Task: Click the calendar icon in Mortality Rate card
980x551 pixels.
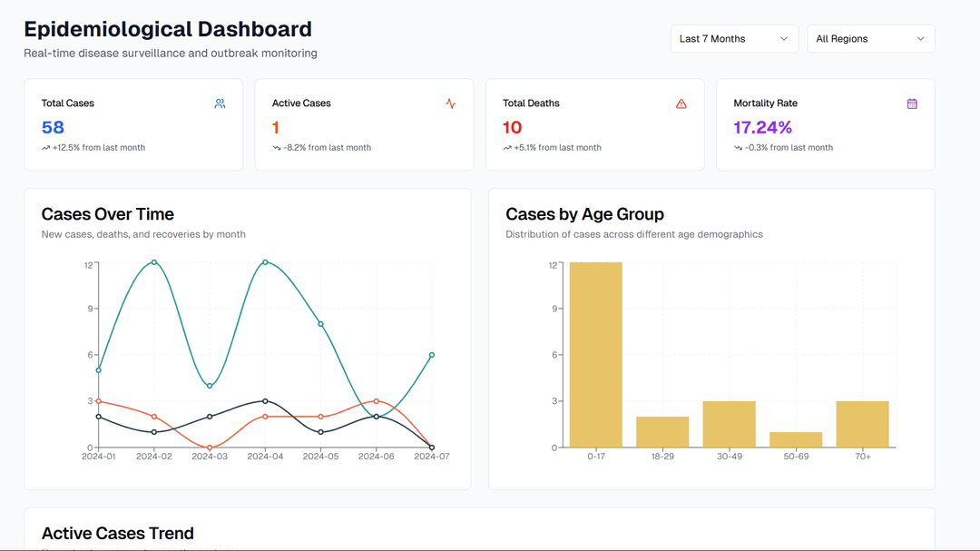Action: pyautogui.click(x=912, y=103)
